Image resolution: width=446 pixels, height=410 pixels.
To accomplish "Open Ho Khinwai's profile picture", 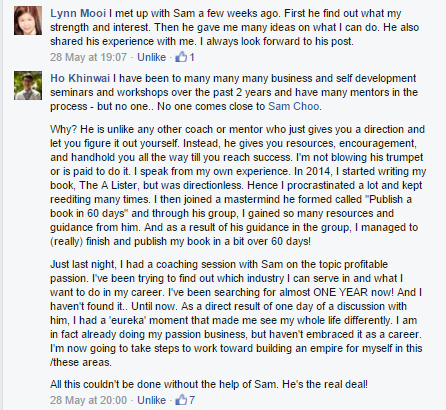I will click(x=28, y=85).
